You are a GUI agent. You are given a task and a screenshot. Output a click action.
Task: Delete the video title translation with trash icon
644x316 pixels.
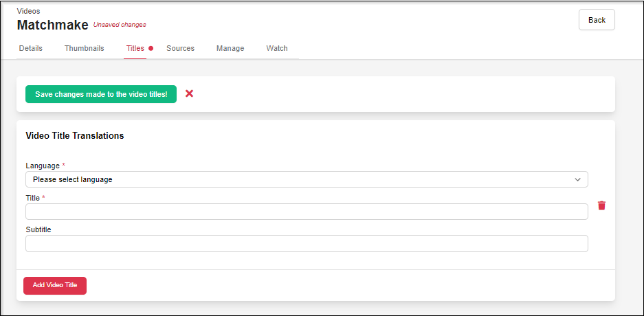(601, 205)
